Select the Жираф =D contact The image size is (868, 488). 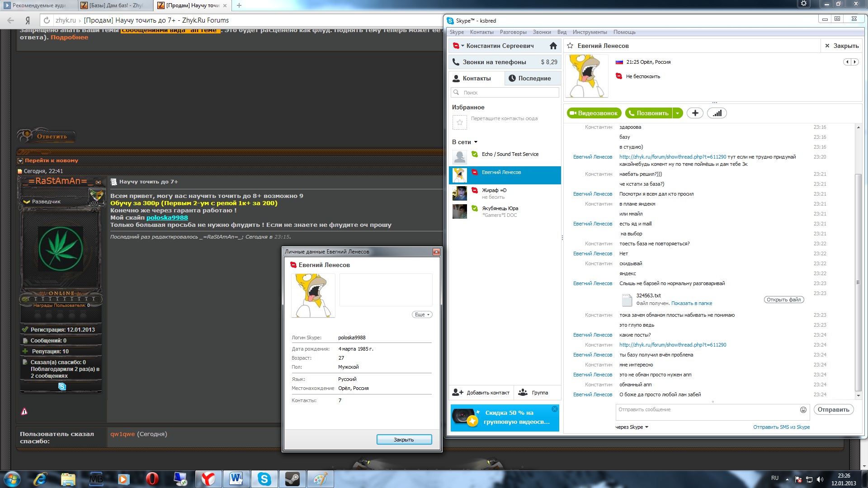point(505,193)
